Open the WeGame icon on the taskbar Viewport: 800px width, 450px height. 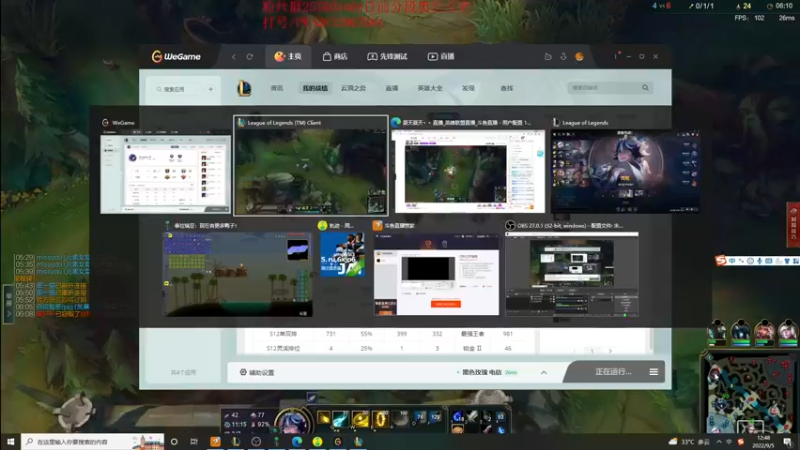pos(338,441)
